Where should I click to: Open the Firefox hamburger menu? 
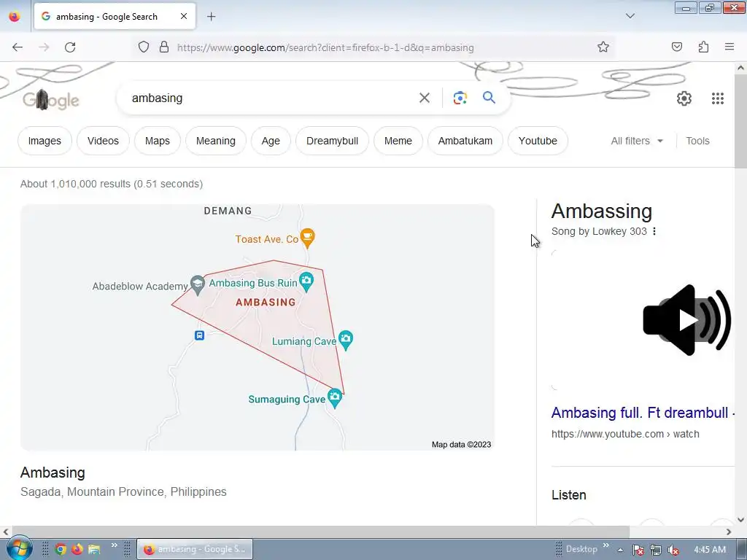729,47
